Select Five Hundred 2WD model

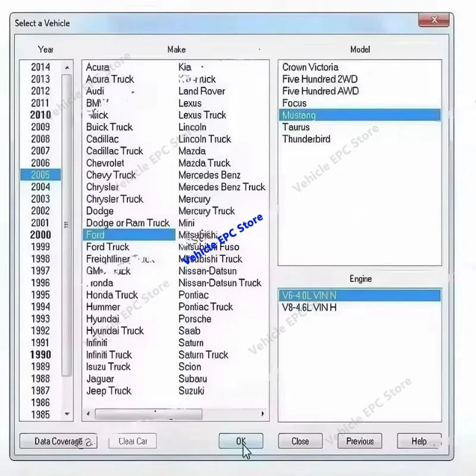[320, 79]
